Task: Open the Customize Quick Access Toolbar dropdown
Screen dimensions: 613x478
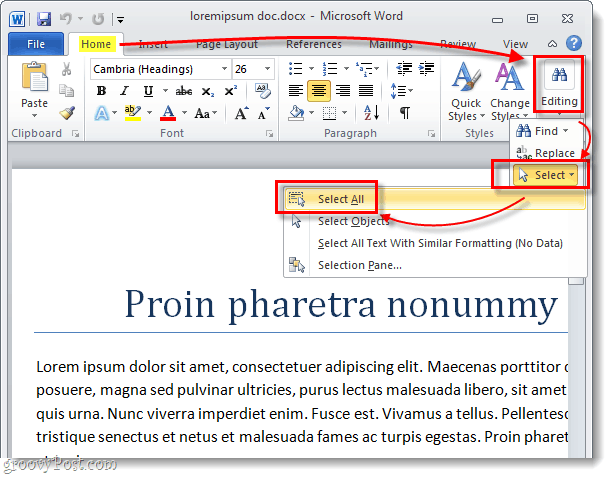Action: (120, 19)
